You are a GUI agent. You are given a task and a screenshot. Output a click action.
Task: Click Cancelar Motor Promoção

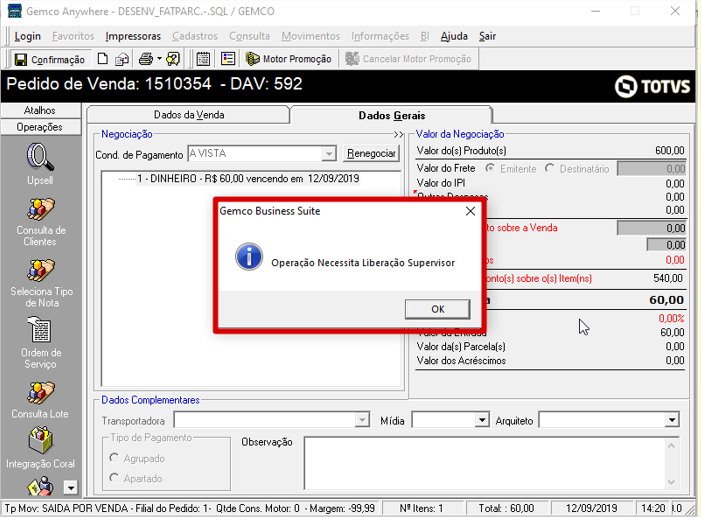(x=408, y=59)
